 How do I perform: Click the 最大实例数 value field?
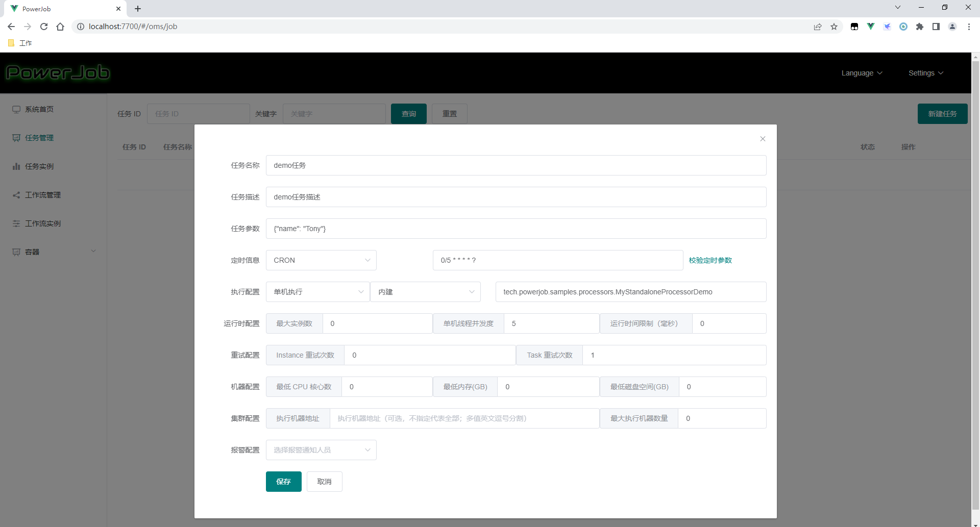pyautogui.click(x=378, y=323)
